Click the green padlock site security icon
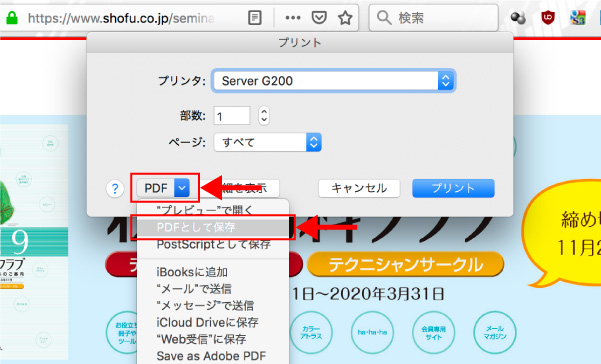The height and width of the screenshot is (364, 601). pos(12,18)
